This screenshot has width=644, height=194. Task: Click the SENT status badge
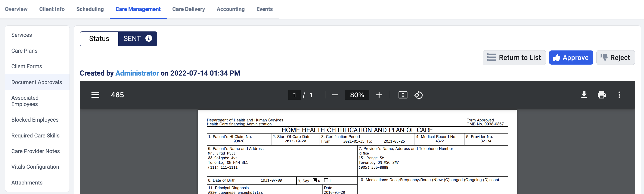coord(138,39)
